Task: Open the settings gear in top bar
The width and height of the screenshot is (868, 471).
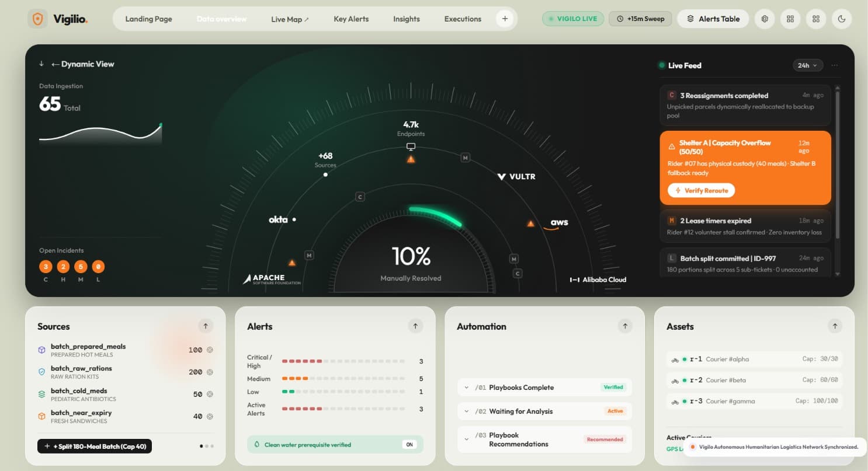Action: [765, 19]
